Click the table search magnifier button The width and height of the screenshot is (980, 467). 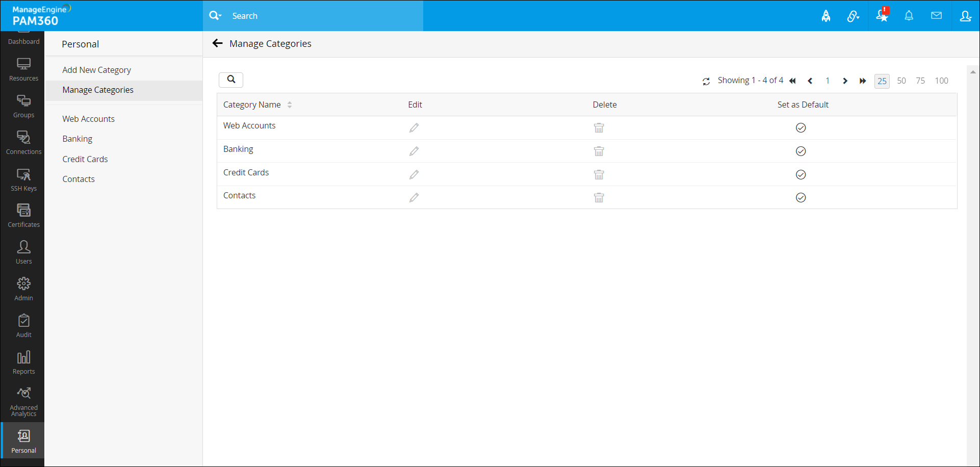click(x=231, y=80)
